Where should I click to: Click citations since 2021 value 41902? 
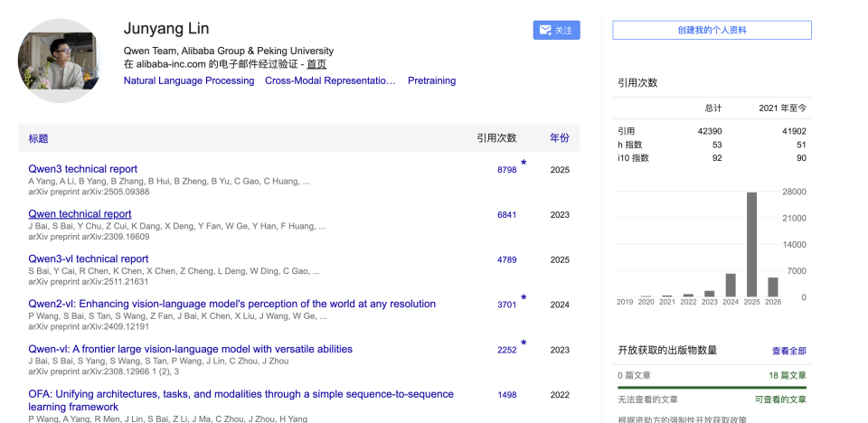point(795,131)
